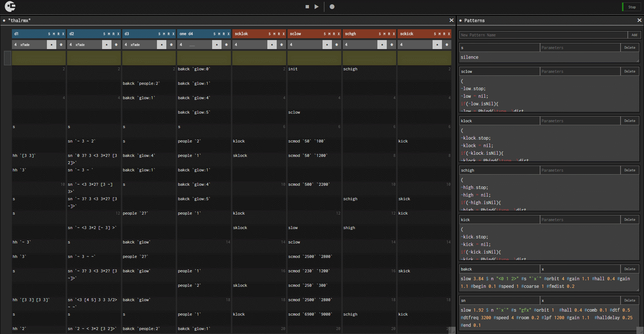Start recording with the round record icon
Viewport: 644px width, 334px height.
[332, 7]
